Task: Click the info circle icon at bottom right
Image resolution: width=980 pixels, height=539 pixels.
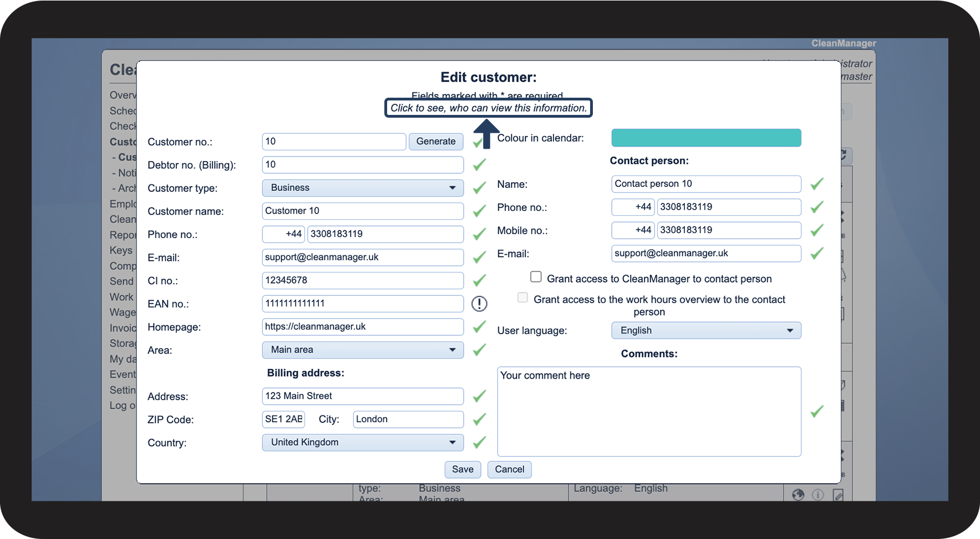Action: (818, 495)
